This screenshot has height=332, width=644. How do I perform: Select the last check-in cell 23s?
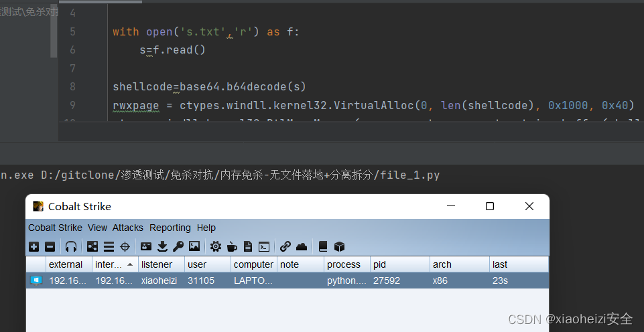point(519,280)
